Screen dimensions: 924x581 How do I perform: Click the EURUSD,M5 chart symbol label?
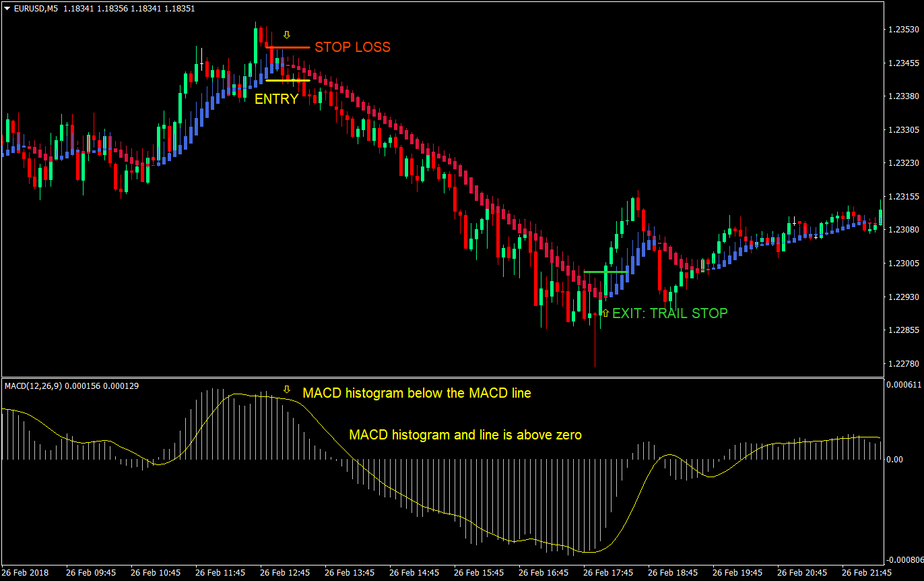(x=34, y=9)
